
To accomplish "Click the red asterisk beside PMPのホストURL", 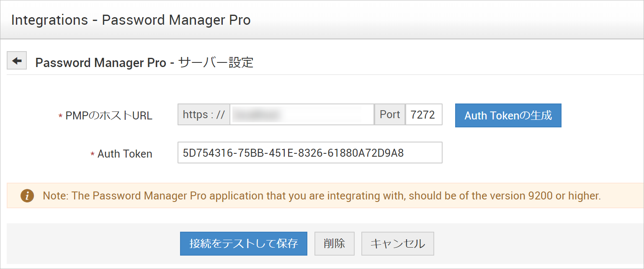I will pyautogui.click(x=60, y=116).
